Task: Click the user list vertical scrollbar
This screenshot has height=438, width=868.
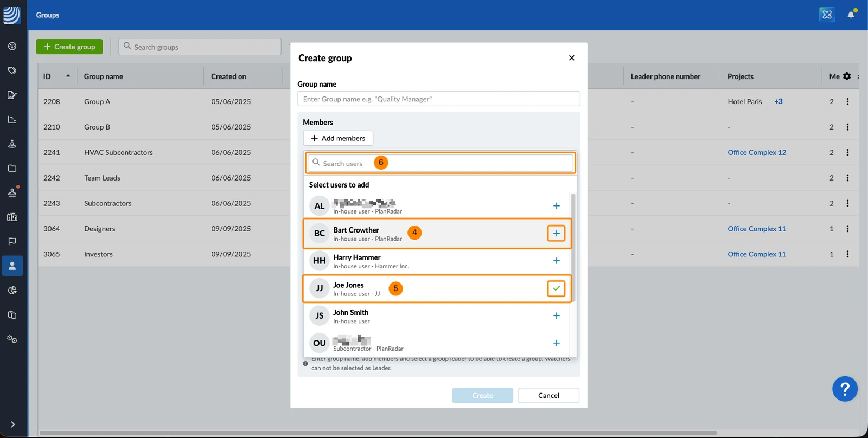Action: 573,247
